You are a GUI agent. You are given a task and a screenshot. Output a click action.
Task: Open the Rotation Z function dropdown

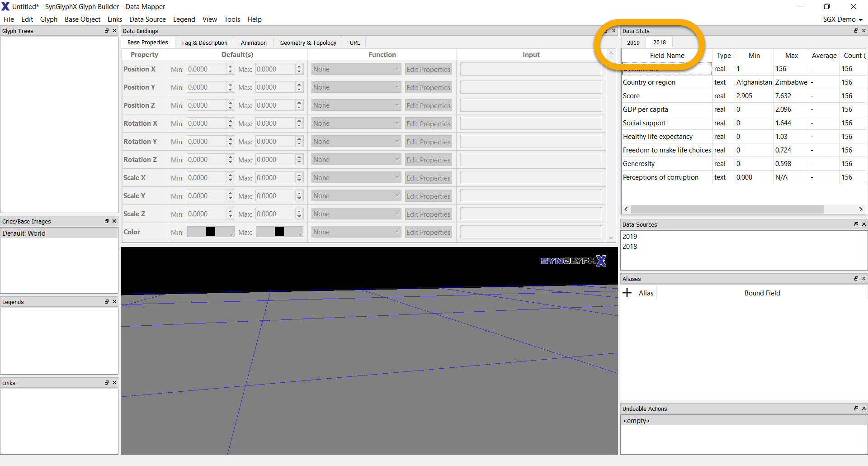click(356, 160)
